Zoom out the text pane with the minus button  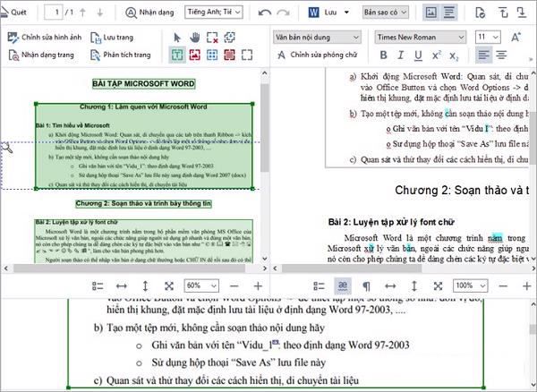pos(503,285)
